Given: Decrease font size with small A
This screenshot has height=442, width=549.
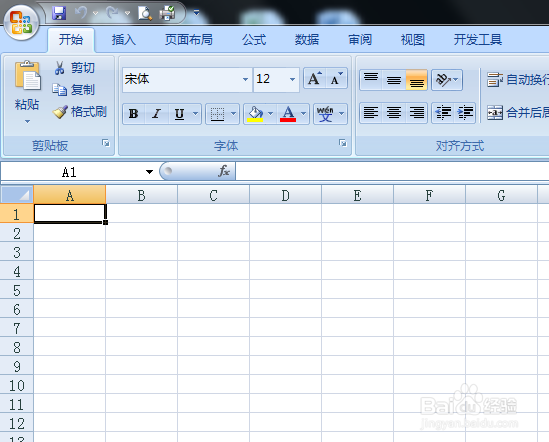Looking at the screenshot, I should pyautogui.click(x=336, y=78).
